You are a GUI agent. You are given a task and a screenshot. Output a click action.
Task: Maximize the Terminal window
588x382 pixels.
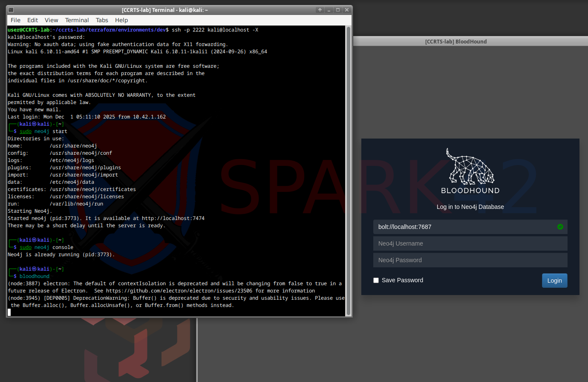(x=338, y=10)
